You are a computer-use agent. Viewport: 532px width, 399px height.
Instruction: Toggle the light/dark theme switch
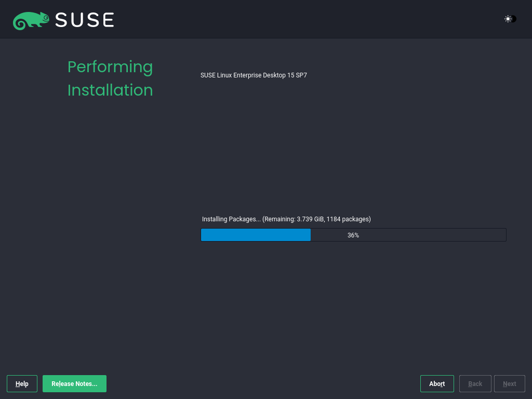[x=510, y=19]
